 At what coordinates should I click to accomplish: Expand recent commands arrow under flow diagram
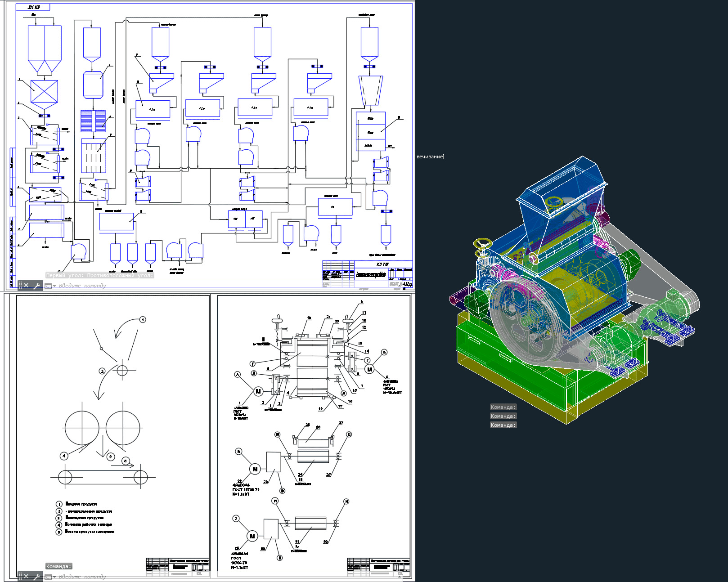click(x=54, y=286)
